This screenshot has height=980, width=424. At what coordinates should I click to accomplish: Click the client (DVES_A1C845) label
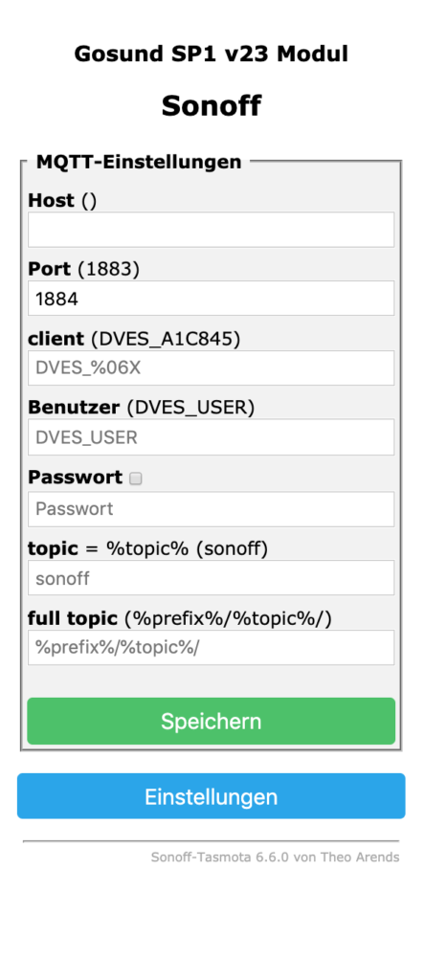pos(134,339)
